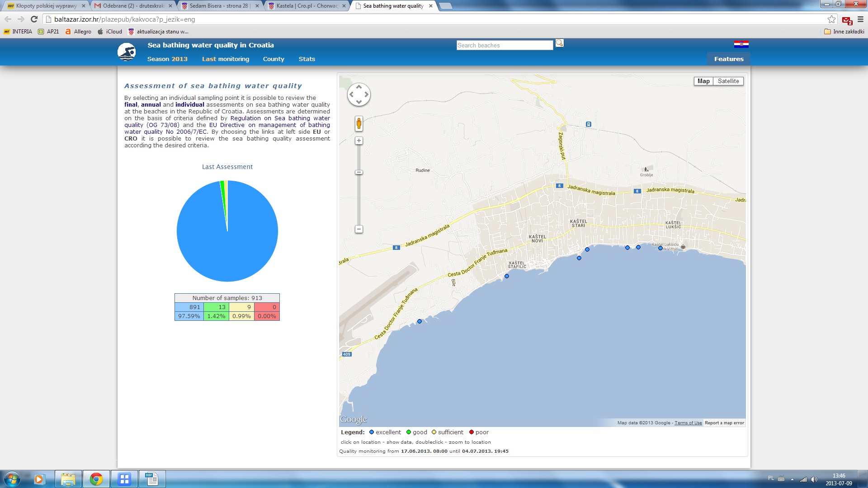This screenshot has width=868, height=488.
Task: Open the County menu
Action: tap(273, 59)
